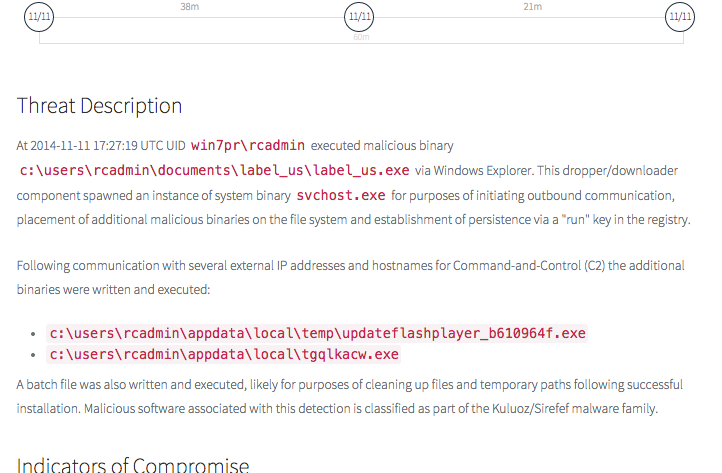Click the label_us.exe file path
722x473 pixels.
tap(215, 170)
